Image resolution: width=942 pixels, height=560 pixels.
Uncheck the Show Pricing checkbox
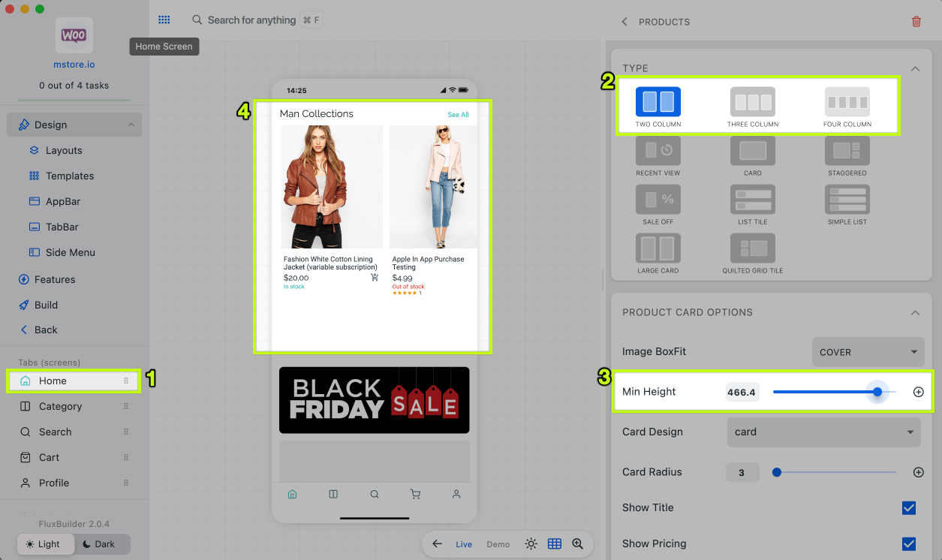[x=908, y=544]
